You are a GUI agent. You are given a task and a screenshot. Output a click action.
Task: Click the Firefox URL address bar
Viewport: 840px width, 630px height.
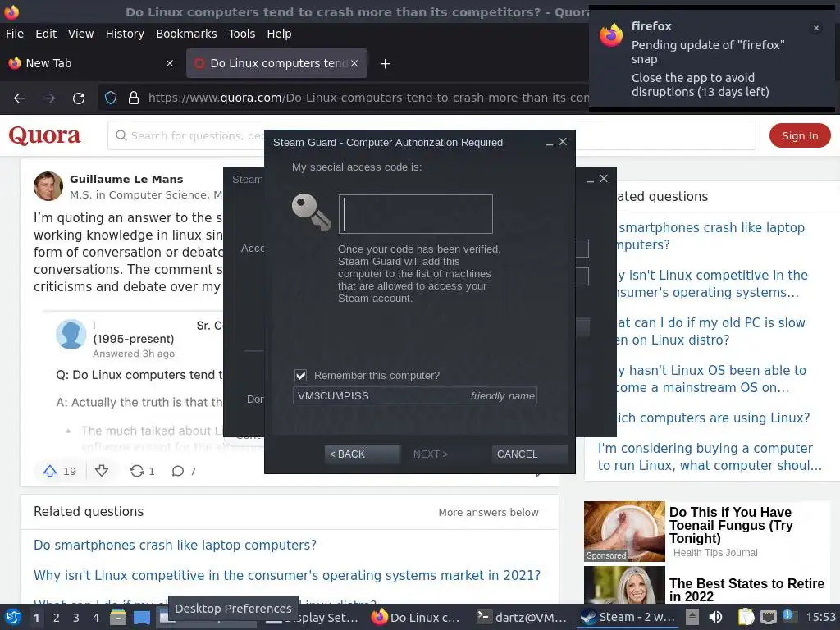tap(368, 98)
